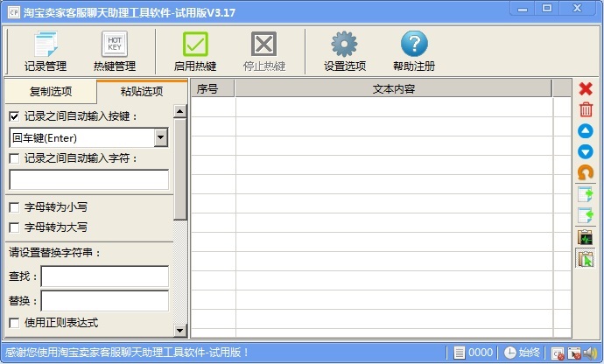This screenshot has height=364, width=604.
Task: Click the auto-input character text field
Action: point(89,179)
